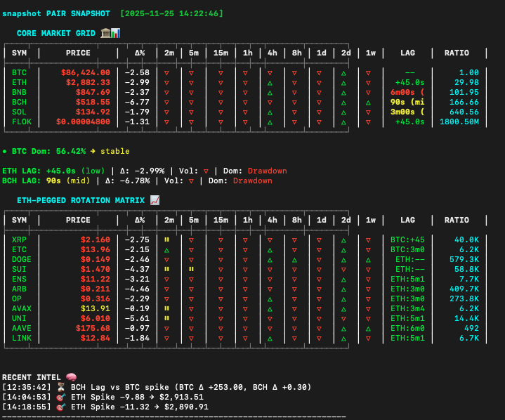This screenshot has width=505, height=420.
Task: Click 'Drawdown' in the ETH LAG line
Action: (x=268, y=171)
